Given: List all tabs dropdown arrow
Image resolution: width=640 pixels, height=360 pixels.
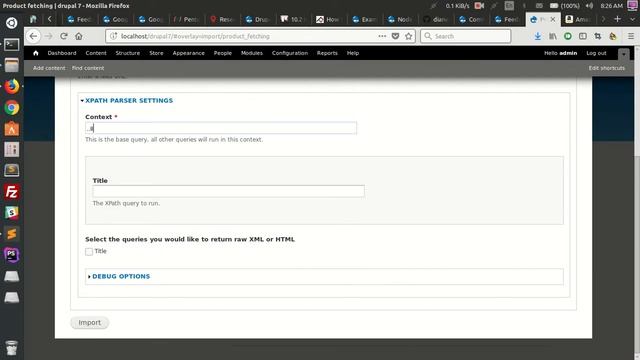Looking at the screenshot, I should (x=632, y=19).
